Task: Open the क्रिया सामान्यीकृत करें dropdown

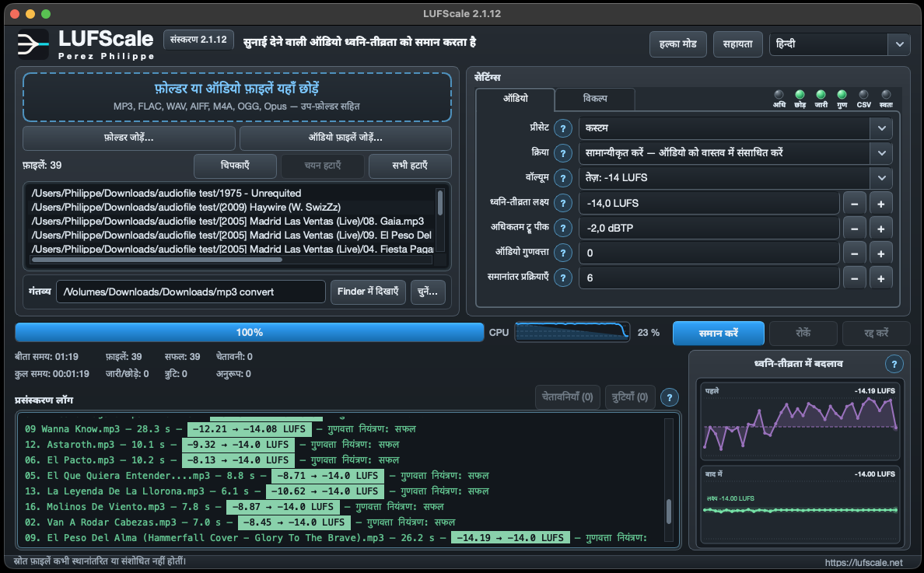Action: click(736, 153)
